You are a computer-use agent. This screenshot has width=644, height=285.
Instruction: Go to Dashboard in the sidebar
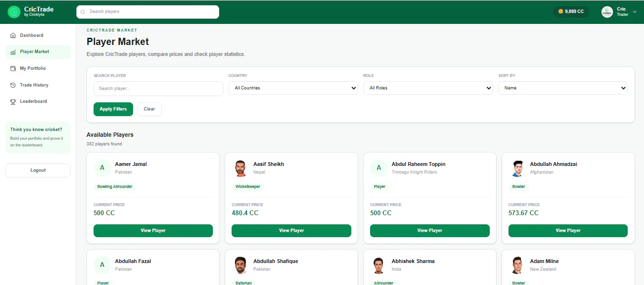tap(38, 35)
